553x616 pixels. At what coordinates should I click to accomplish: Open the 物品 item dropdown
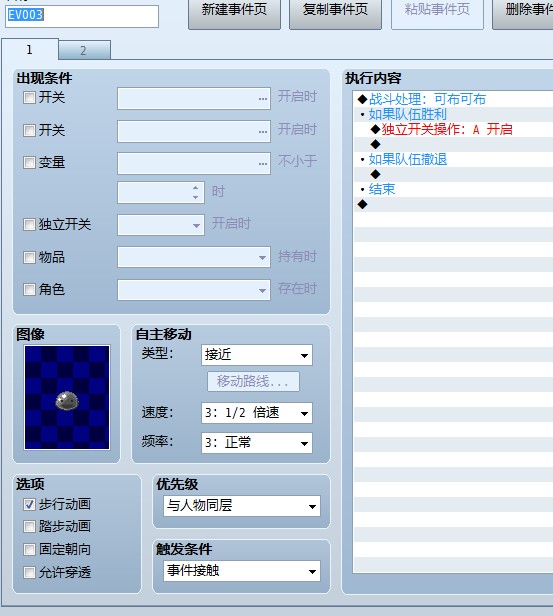[x=194, y=257]
